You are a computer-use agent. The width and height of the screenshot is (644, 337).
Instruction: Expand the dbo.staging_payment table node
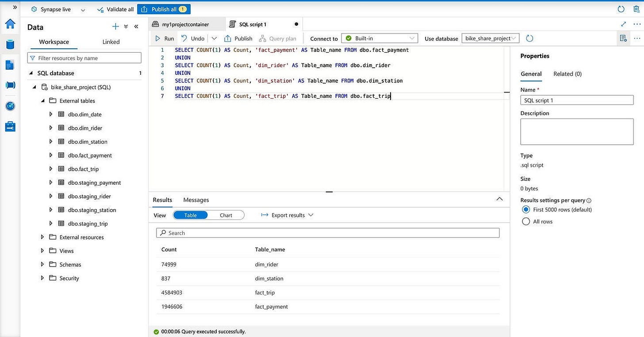click(51, 182)
